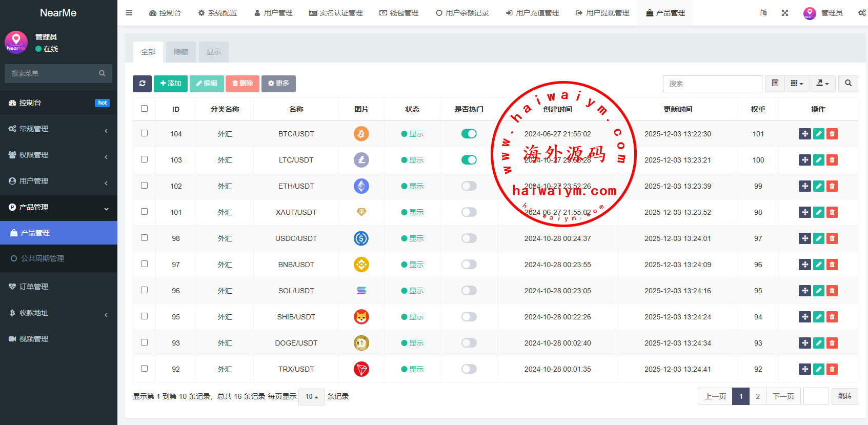
Task: Expand the 常规管理 sidebar menu
Action: [58, 129]
